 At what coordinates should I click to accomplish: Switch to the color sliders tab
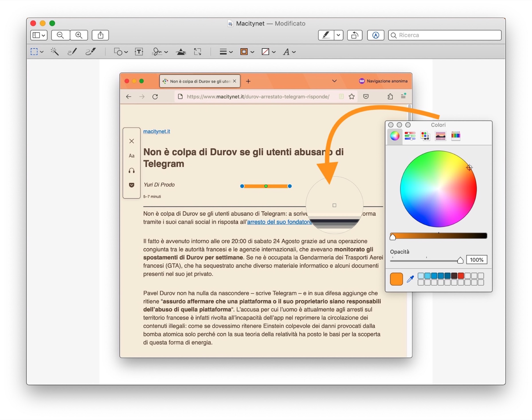tap(410, 136)
